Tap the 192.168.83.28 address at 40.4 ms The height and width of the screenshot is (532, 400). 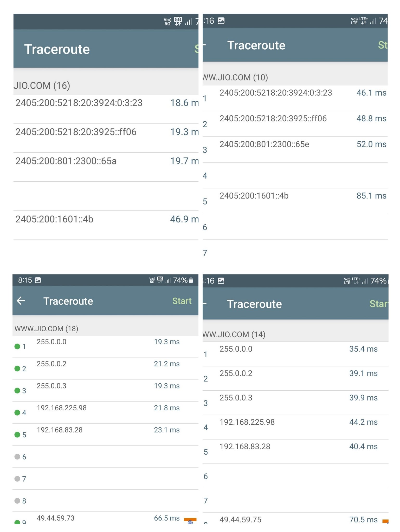click(x=245, y=446)
